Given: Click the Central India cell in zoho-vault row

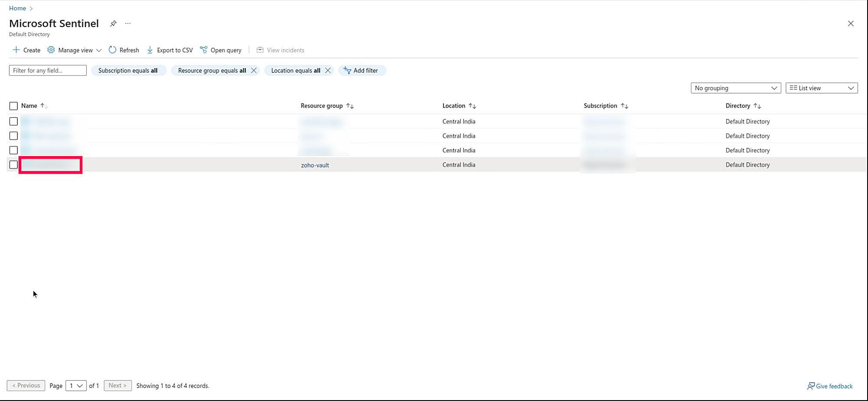Looking at the screenshot, I should pyautogui.click(x=459, y=165).
